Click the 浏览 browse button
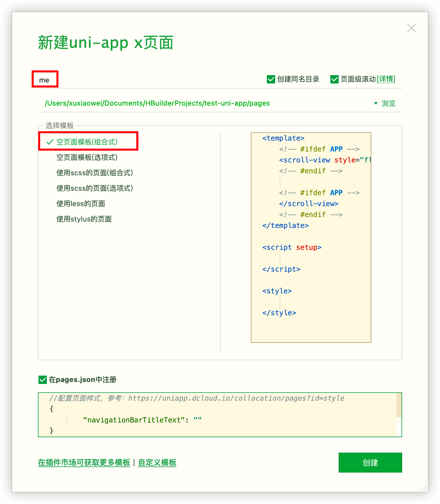440x504 pixels. click(388, 103)
